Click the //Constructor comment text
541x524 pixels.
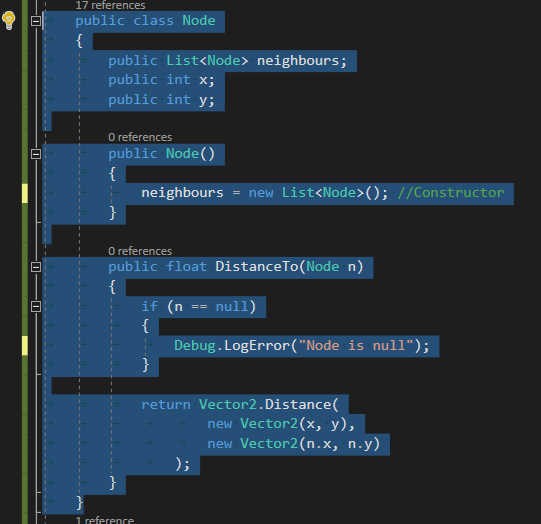(x=451, y=192)
